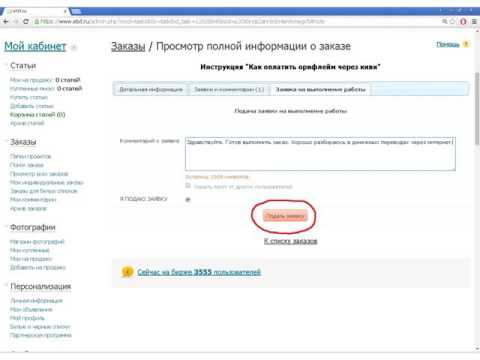Click the Фотографии section heading
The width and height of the screenshot is (480, 360).
point(33,227)
